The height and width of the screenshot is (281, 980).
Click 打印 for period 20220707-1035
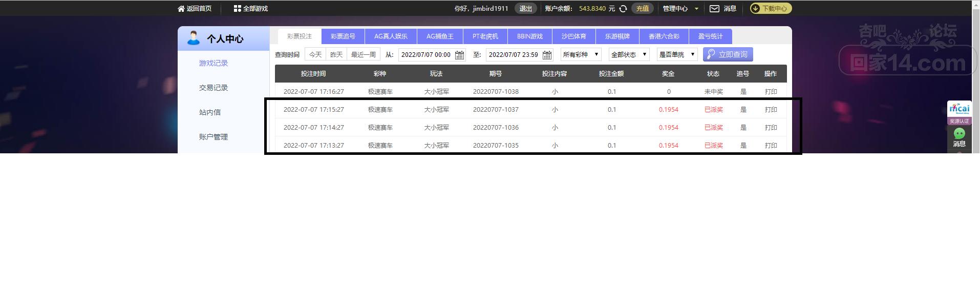click(771, 146)
